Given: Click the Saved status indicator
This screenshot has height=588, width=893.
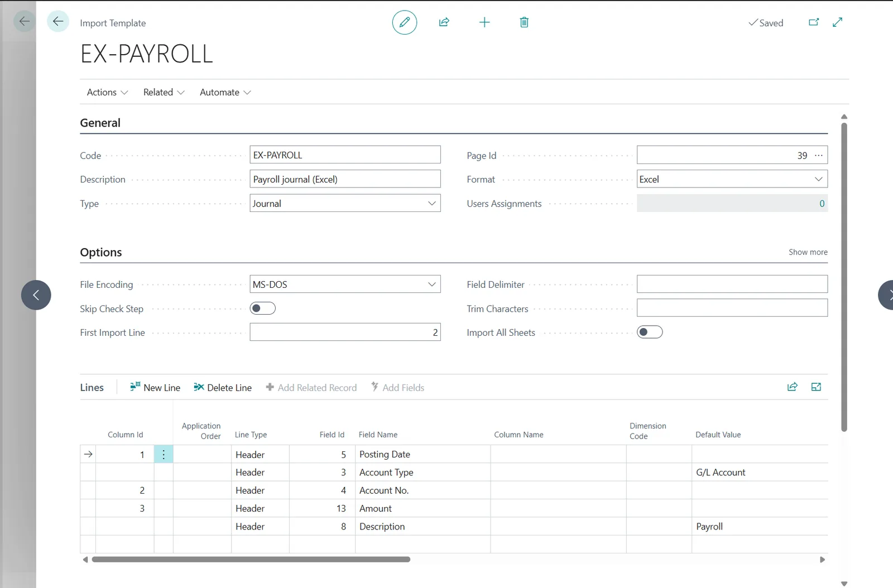Looking at the screenshot, I should point(766,23).
